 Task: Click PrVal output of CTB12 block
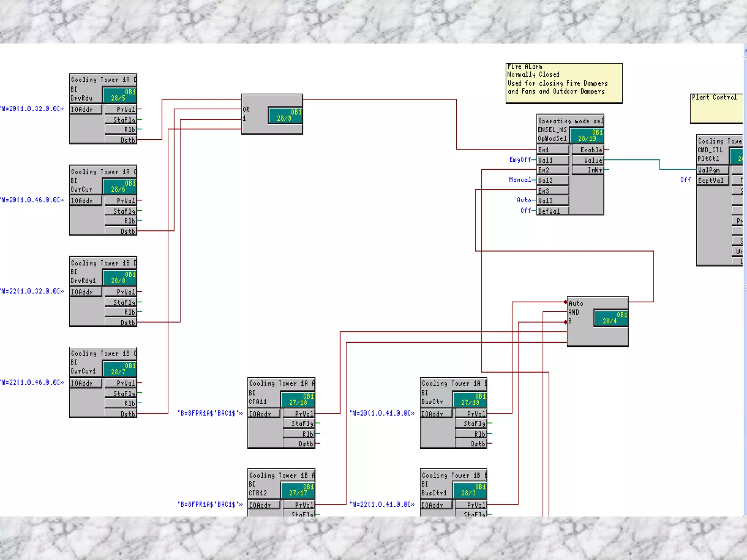point(299,505)
